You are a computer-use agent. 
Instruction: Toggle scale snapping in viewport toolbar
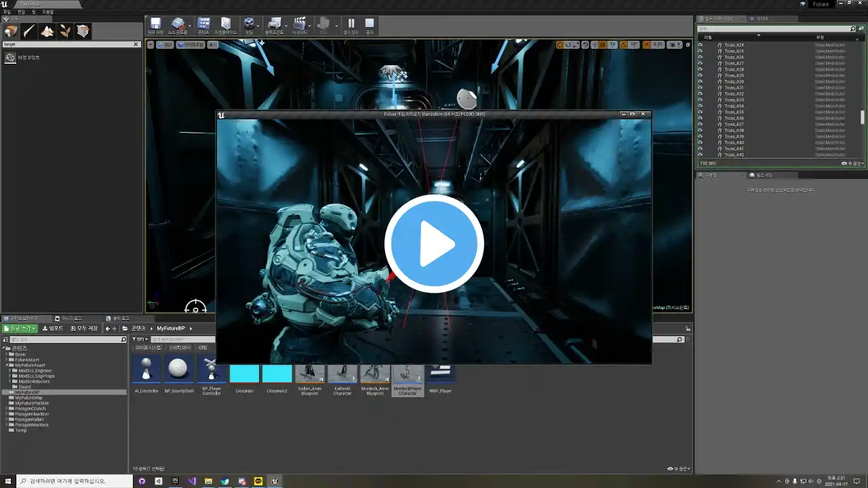coord(647,45)
